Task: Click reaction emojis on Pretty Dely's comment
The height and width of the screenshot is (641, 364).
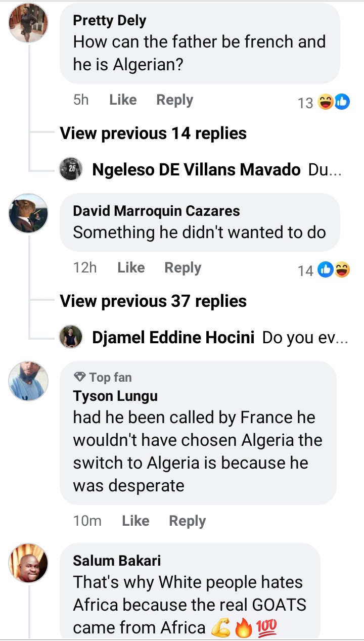Action: (x=334, y=103)
